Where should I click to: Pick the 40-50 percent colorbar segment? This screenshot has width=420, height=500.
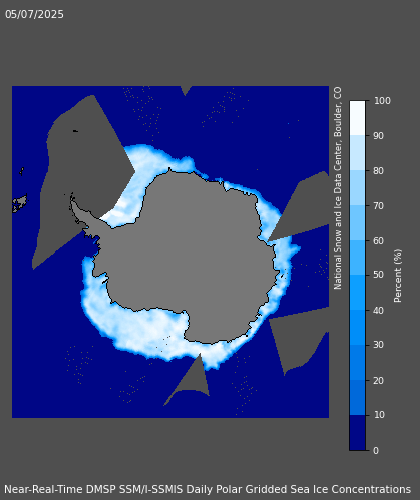point(357,293)
